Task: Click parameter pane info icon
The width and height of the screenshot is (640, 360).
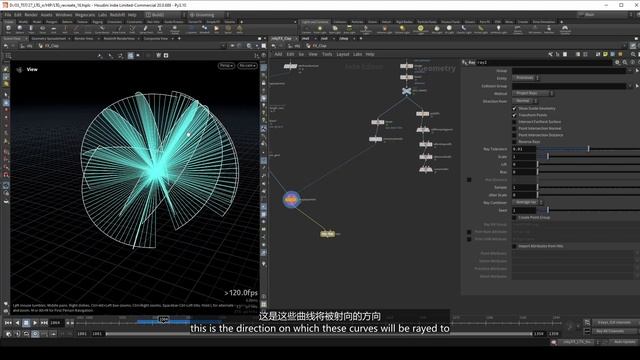Action: 632,62
